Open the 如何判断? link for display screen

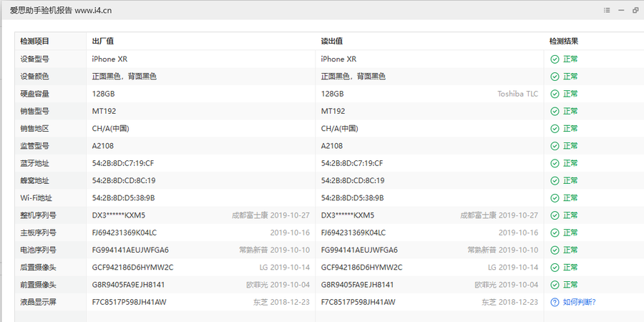point(579,302)
